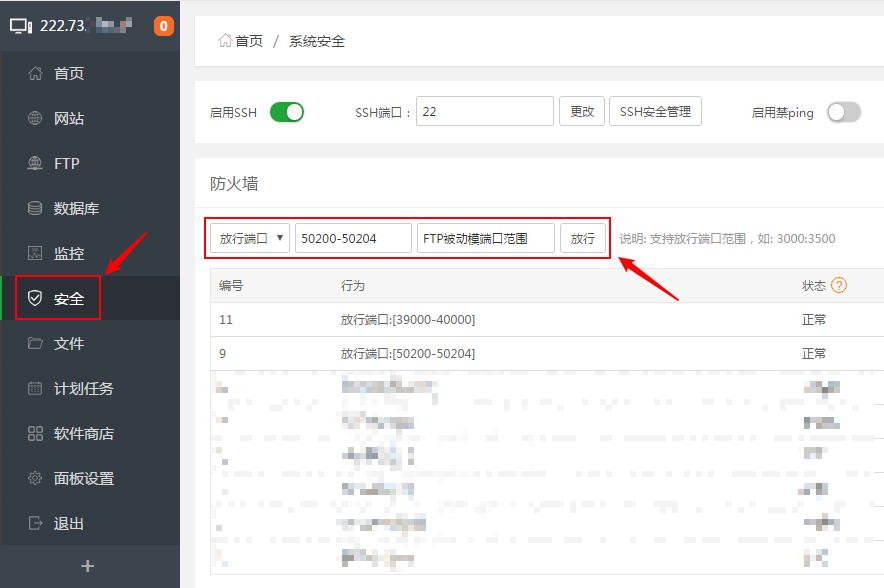884x588 pixels.
Task: Click the shield icon for 安全
Action: pyautogui.click(x=35, y=298)
